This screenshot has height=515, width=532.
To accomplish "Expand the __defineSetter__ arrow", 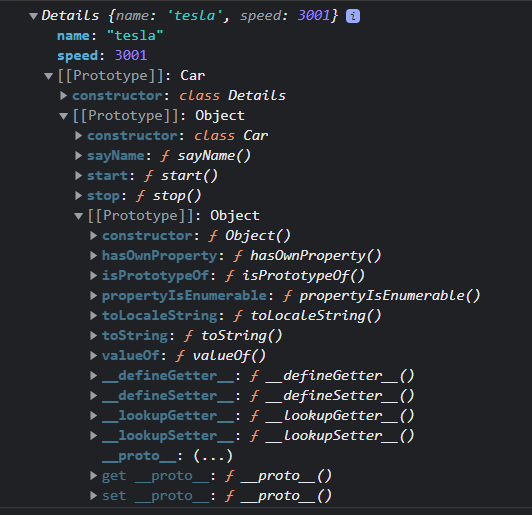I will (93, 396).
